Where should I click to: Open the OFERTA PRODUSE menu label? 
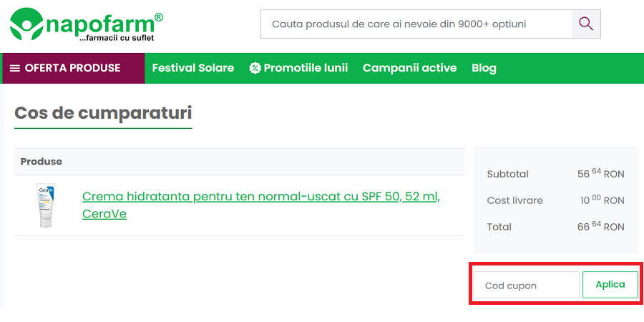(x=72, y=68)
